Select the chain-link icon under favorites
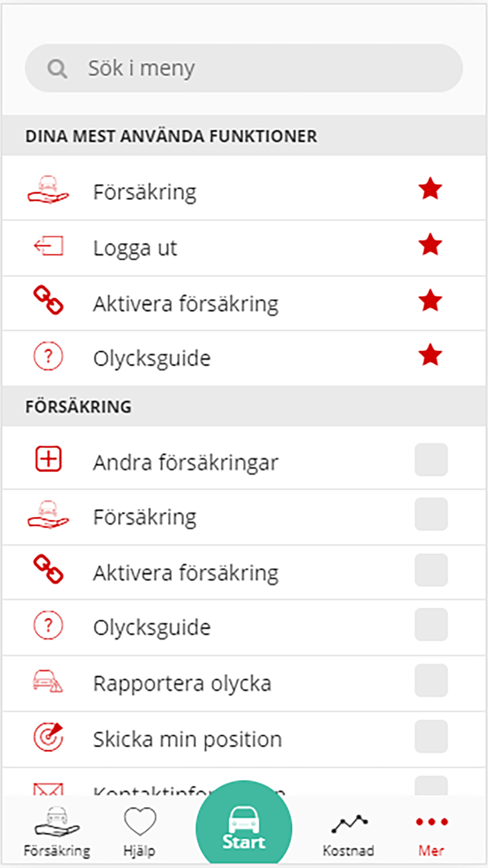 click(x=48, y=300)
